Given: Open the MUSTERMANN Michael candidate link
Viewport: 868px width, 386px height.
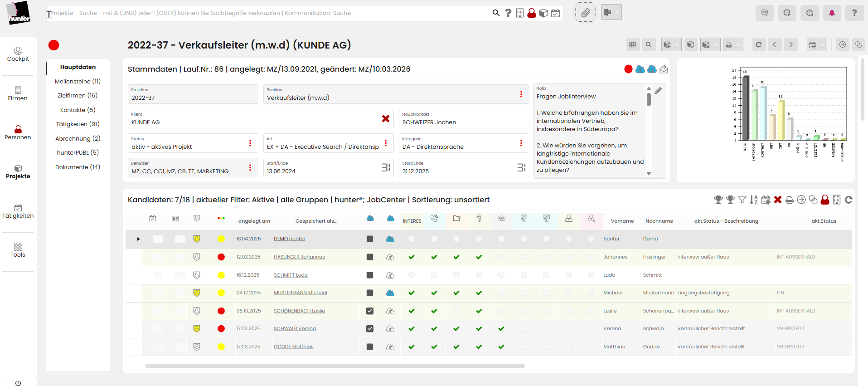Looking at the screenshot, I should 300,293.
